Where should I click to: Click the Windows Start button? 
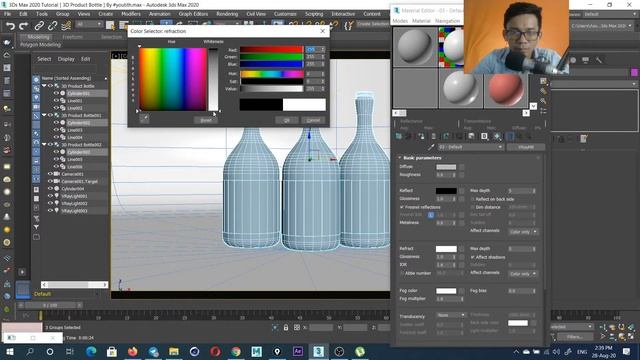click(x=9, y=351)
